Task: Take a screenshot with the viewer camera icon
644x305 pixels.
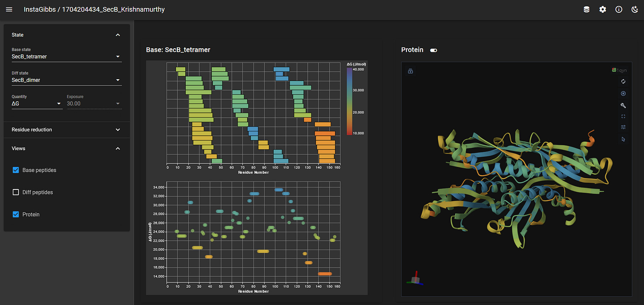Action: click(410, 71)
